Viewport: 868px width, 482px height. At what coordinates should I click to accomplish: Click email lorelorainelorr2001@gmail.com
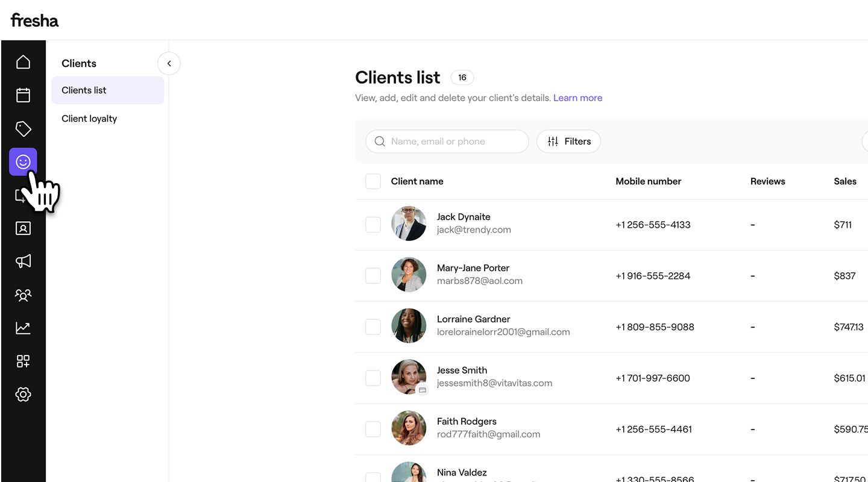503,332
